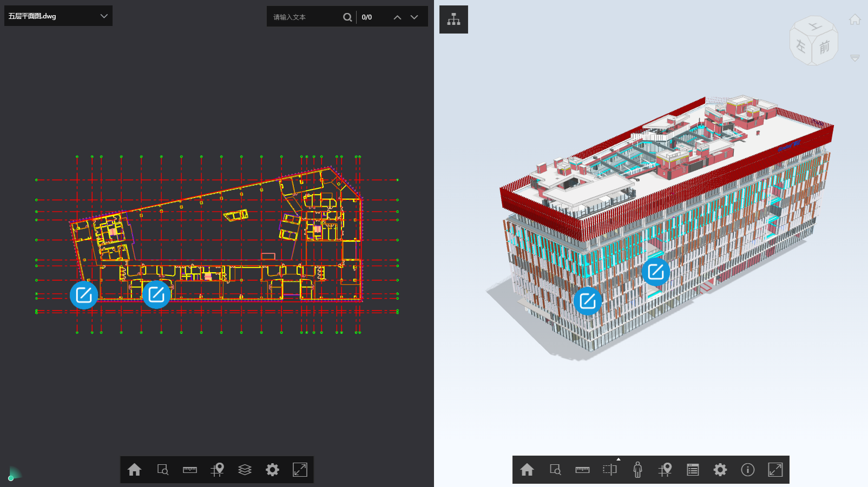Open settings gear in 2D drawing toolbar
Screen dimensions: 868x487
(x=273, y=470)
